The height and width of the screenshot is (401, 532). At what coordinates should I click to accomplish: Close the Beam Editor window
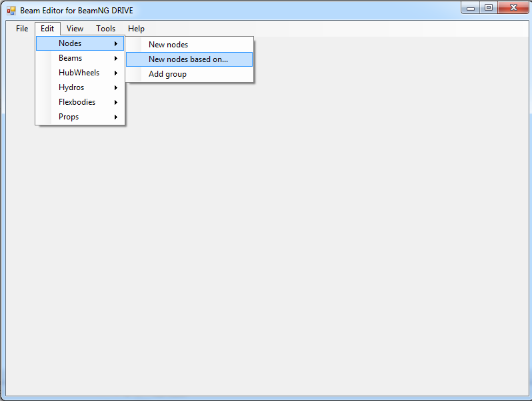click(x=513, y=8)
